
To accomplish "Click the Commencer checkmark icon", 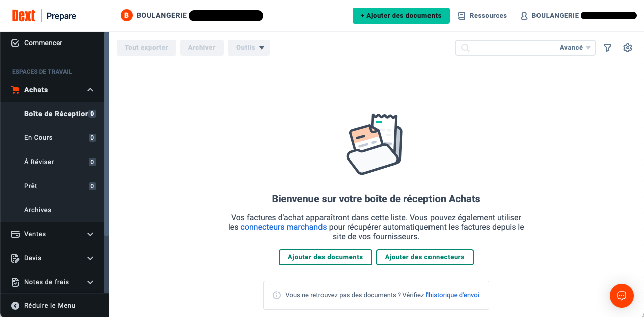I will (15, 43).
